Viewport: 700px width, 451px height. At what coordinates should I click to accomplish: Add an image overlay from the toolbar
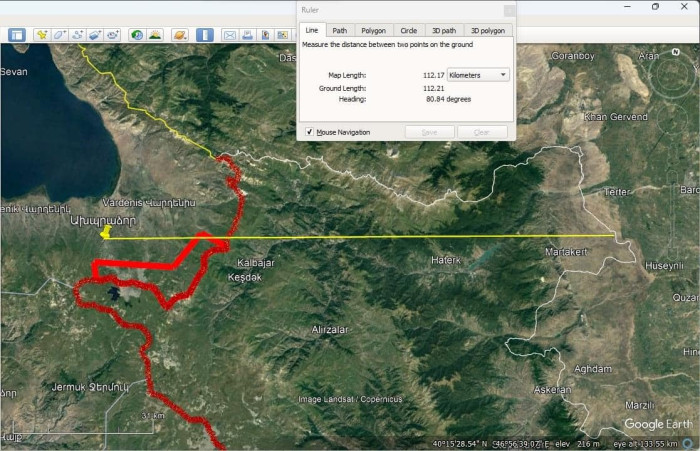pos(95,35)
